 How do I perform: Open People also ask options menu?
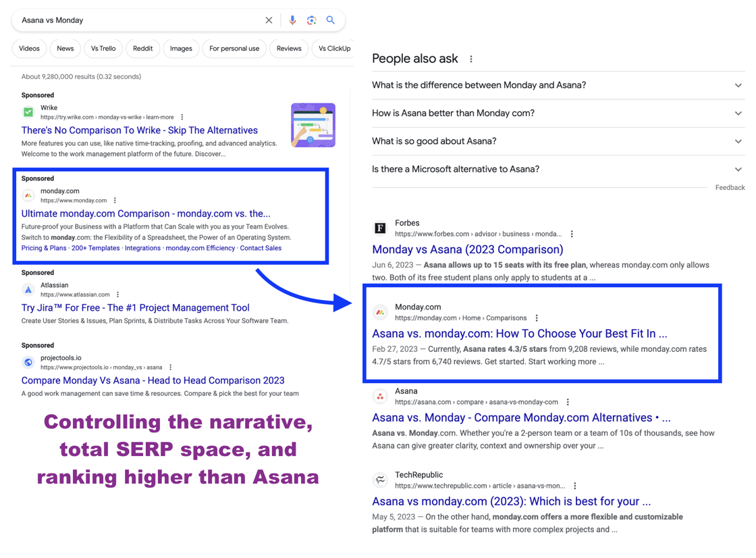click(471, 59)
